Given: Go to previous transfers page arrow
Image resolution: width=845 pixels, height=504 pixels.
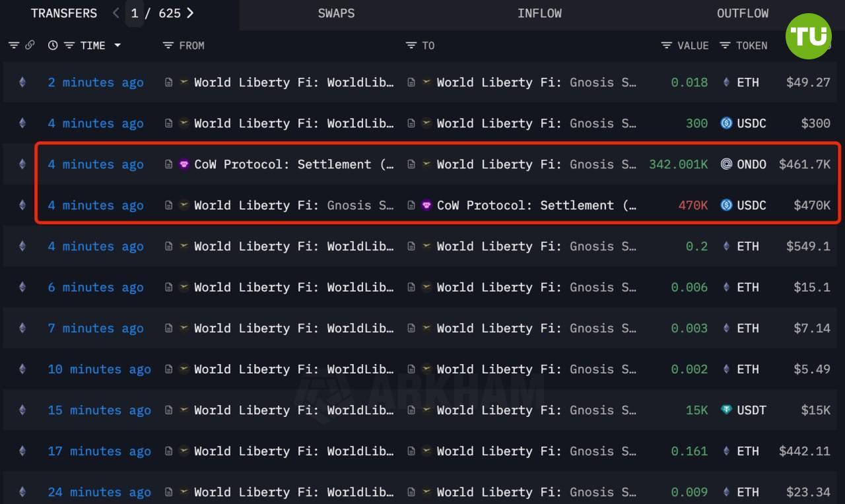Looking at the screenshot, I should coord(116,13).
